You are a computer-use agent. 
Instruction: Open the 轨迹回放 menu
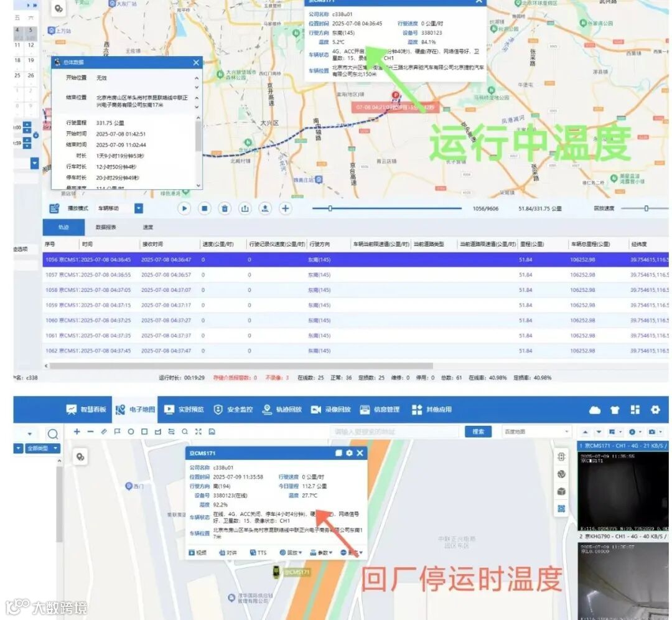point(282,410)
